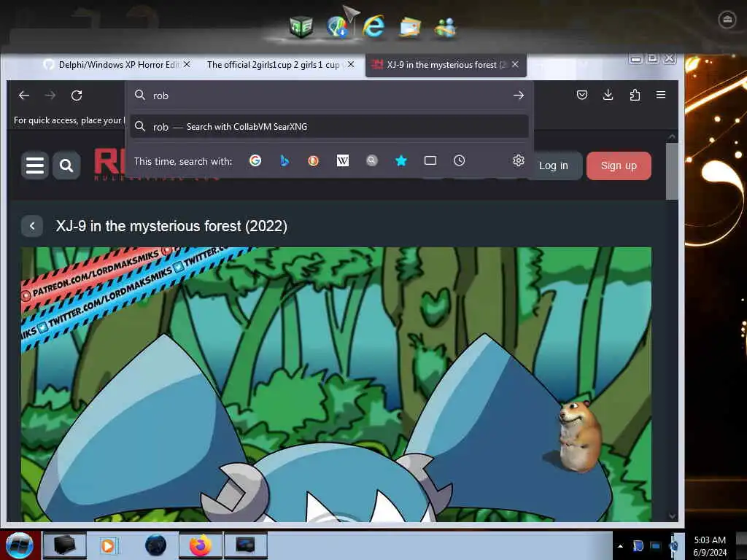Submit the address bar search arrow
Viewport: 747px width, 560px height.
point(519,96)
